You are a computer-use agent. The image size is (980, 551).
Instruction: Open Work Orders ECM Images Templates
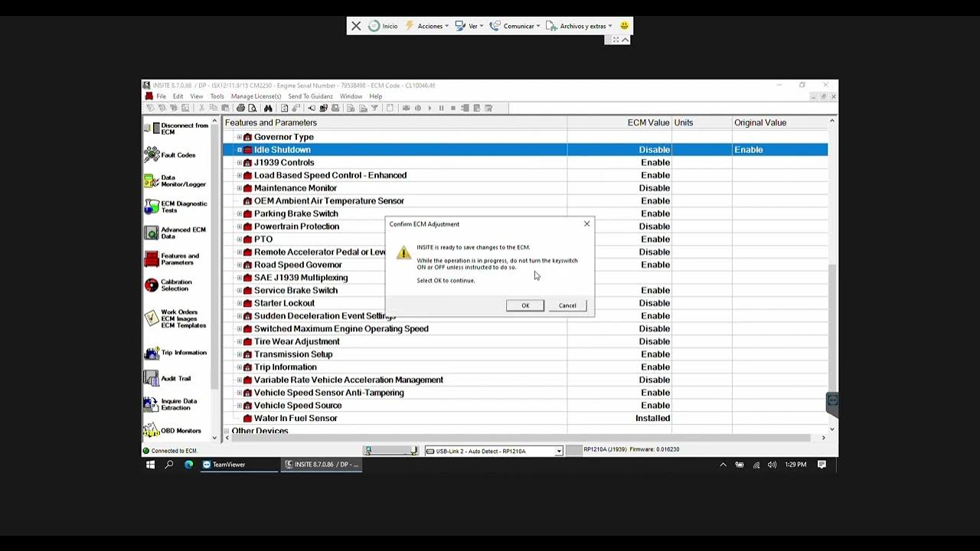pos(175,318)
